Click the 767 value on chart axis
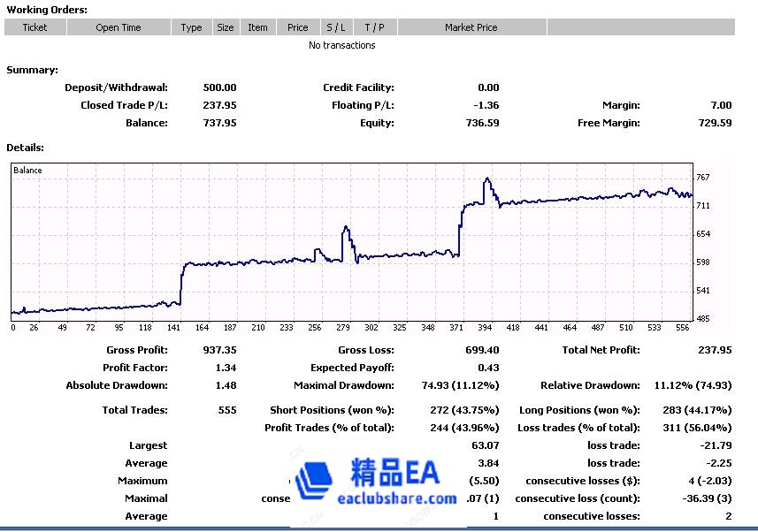758x532 pixels. (702, 178)
